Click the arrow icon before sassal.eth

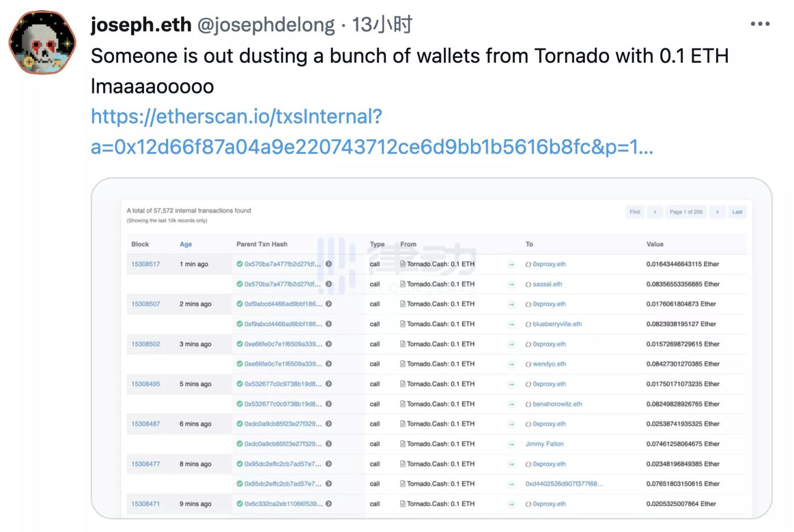click(x=511, y=284)
